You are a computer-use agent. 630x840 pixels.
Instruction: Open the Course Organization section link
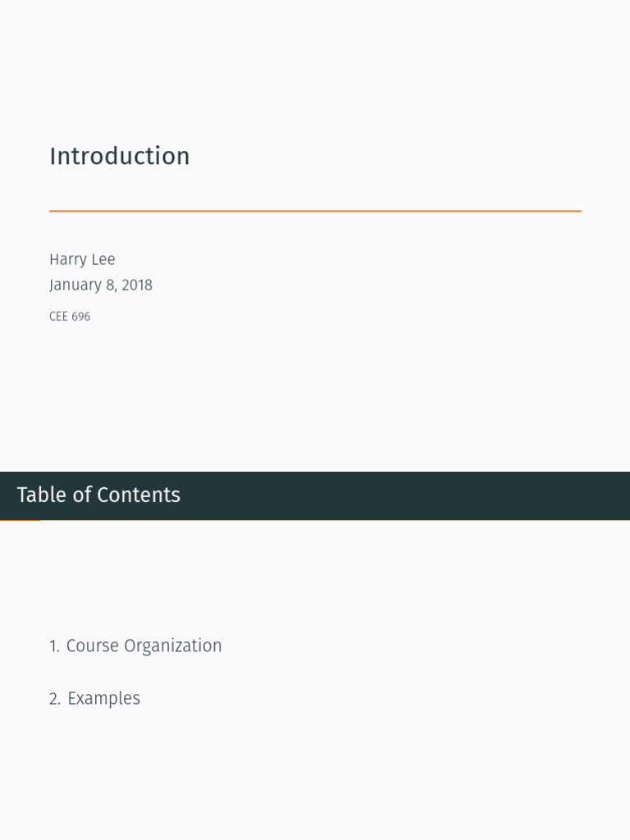coord(144,646)
